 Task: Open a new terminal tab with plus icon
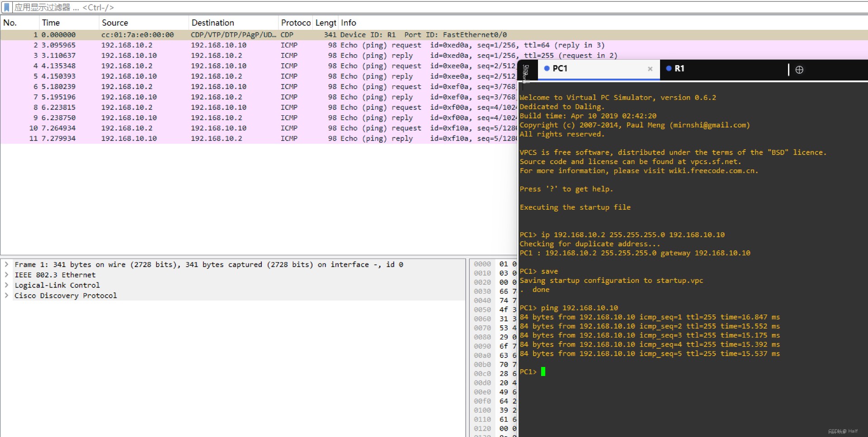799,70
